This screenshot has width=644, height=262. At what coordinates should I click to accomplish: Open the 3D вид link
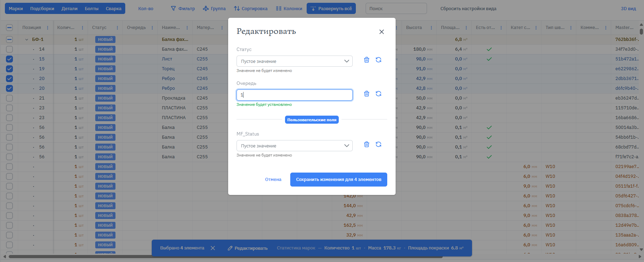[x=628, y=8]
